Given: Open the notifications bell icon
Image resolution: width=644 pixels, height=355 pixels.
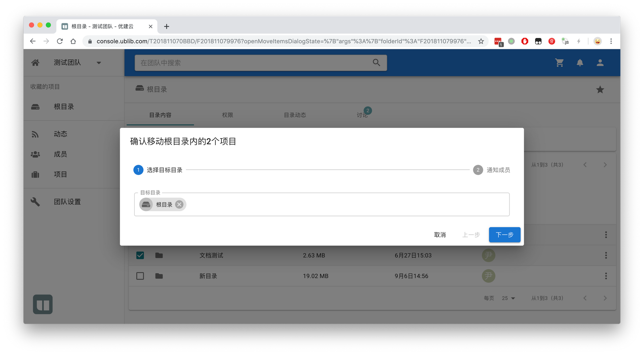Looking at the screenshot, I should click(x=580, y=63).
